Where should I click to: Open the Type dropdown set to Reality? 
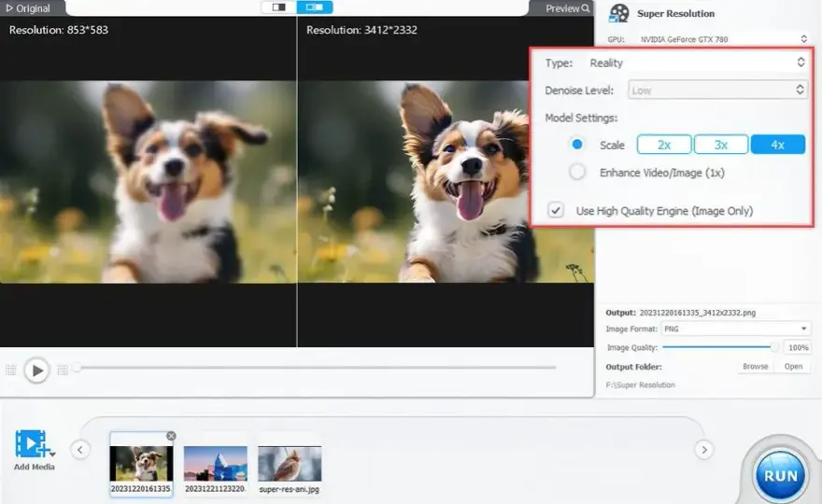696,63
